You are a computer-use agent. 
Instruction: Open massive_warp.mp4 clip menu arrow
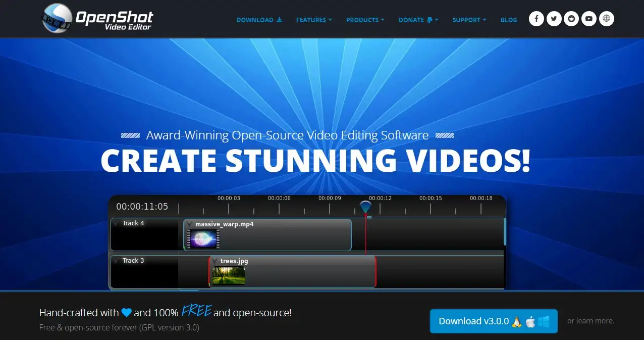[x=189, y=224]
